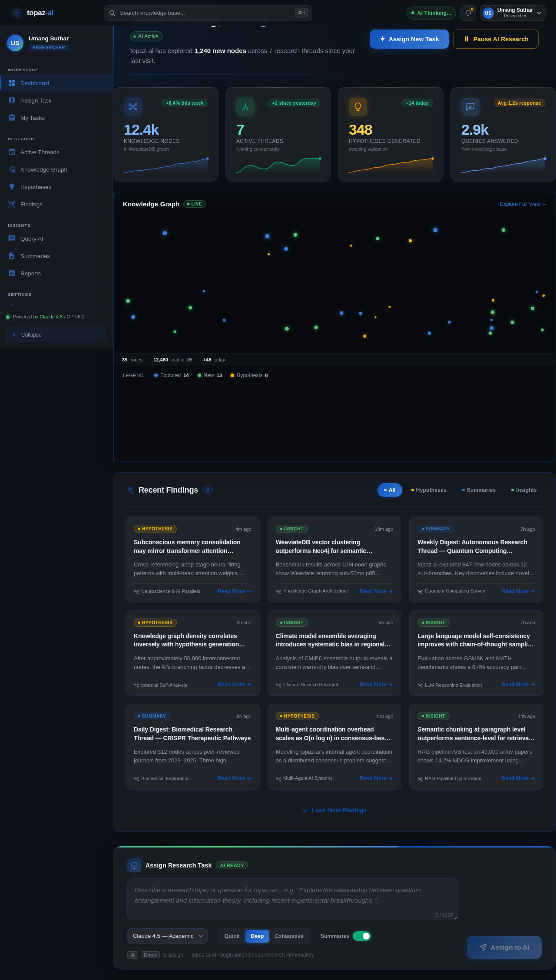Click the search magnifier icon

(112, 13)
